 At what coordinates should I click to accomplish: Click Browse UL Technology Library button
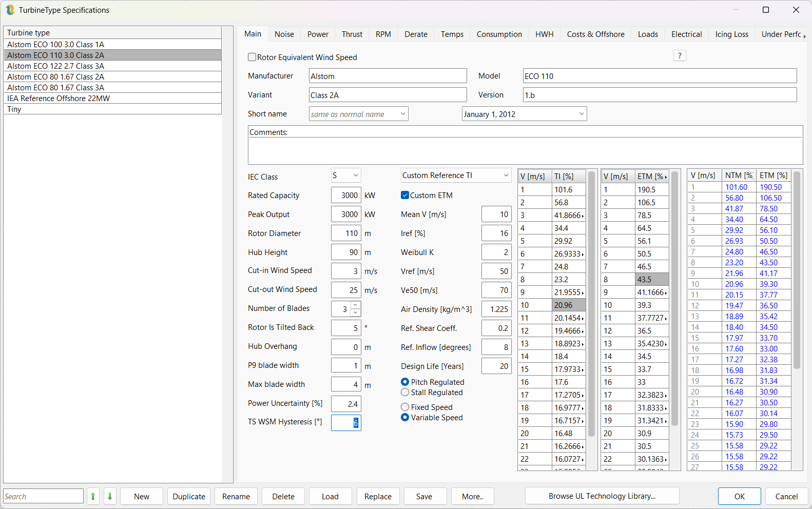(602, 496)
